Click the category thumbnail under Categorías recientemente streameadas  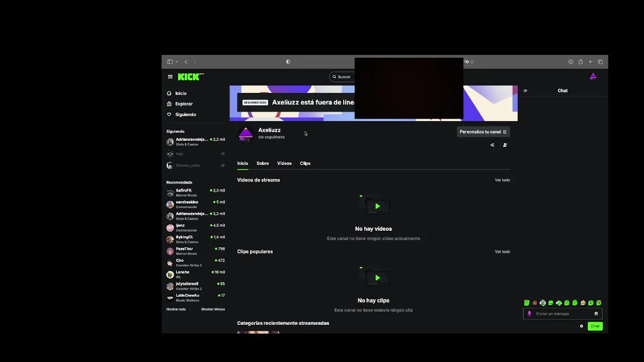point(258,332)
